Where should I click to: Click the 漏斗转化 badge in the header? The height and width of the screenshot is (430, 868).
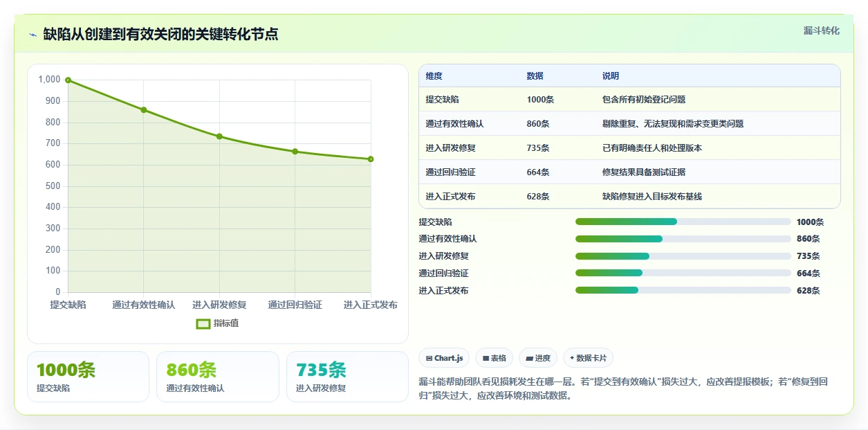(x=822, y=30)
